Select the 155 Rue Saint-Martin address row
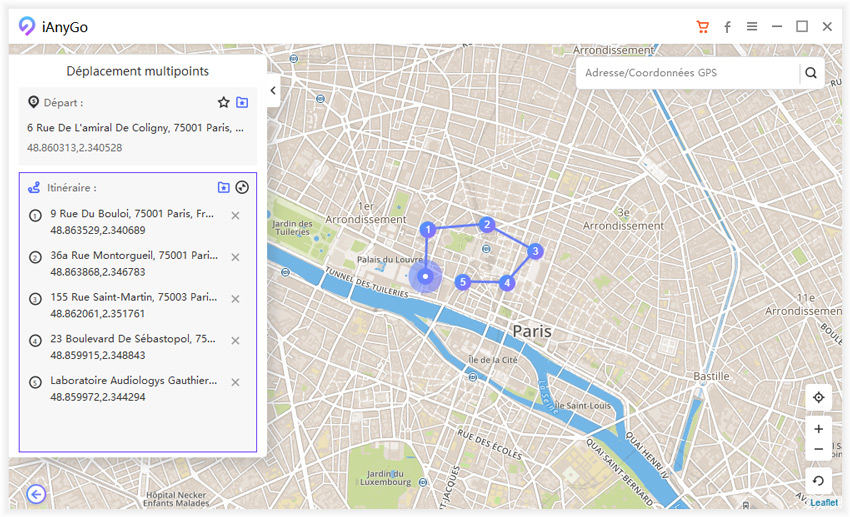The height and width of the screenshot is (517, 850). 133,305
